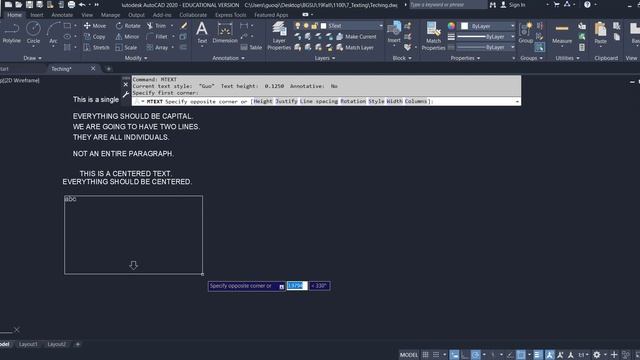Expand the Block panel
640x360 pixels.
[x=402, y=58]
